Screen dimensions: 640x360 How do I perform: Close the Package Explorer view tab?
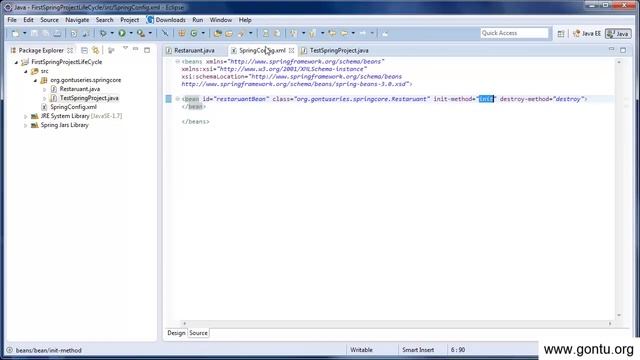tap(70, 51)
